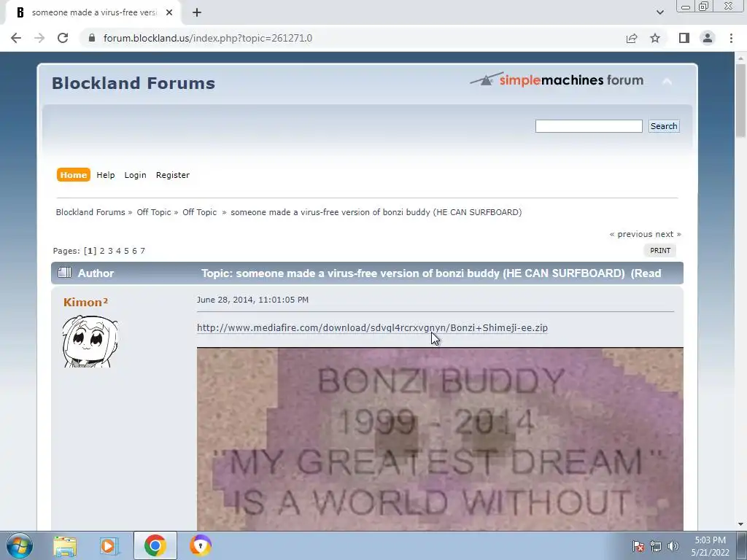Image resolution: width=747 pixels, height=560 pixels.
Task: Click the Action Center flag tray icon
Action: 638,546
